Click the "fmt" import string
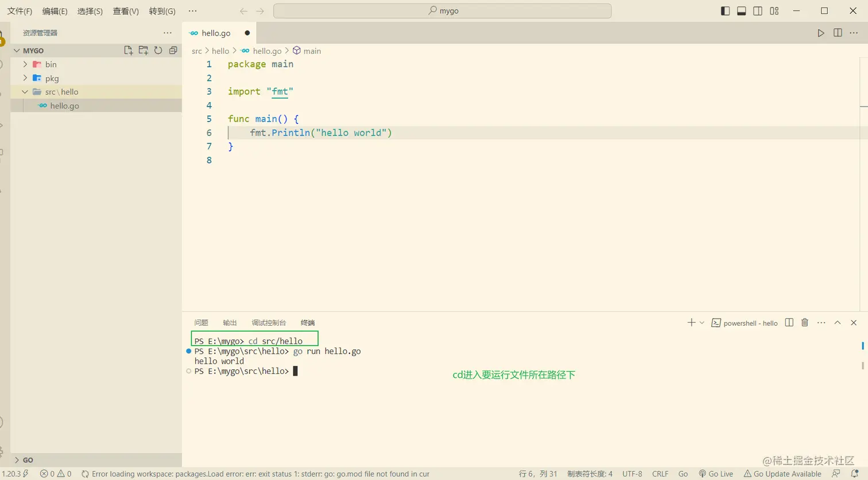Image resolution: width=868 pixels, height=480 pixels. 280,92
